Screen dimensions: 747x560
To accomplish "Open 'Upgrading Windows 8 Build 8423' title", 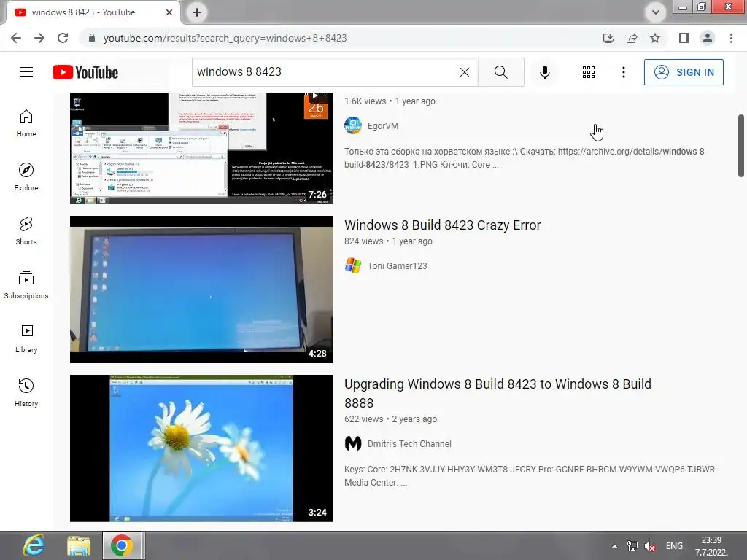I will (498, 393).
